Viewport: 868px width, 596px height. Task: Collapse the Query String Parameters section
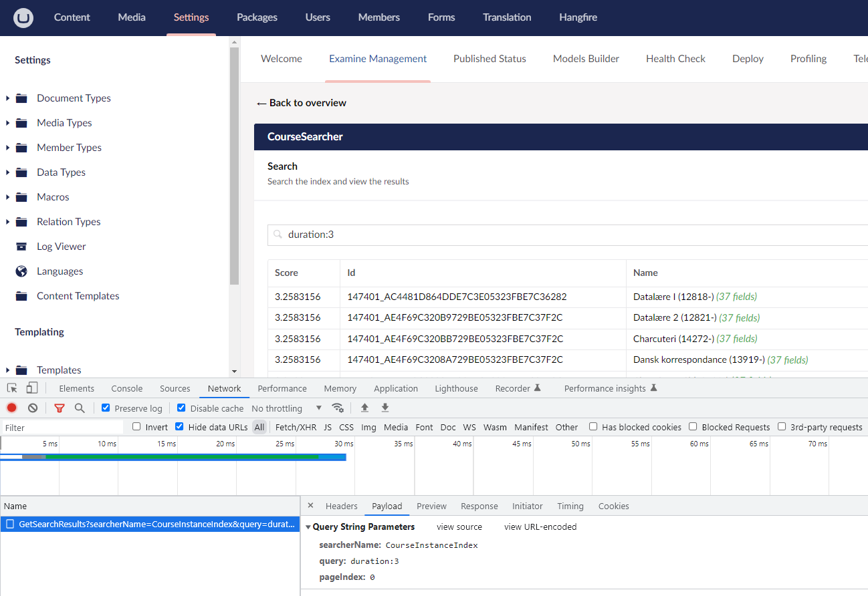coord(308,527)
